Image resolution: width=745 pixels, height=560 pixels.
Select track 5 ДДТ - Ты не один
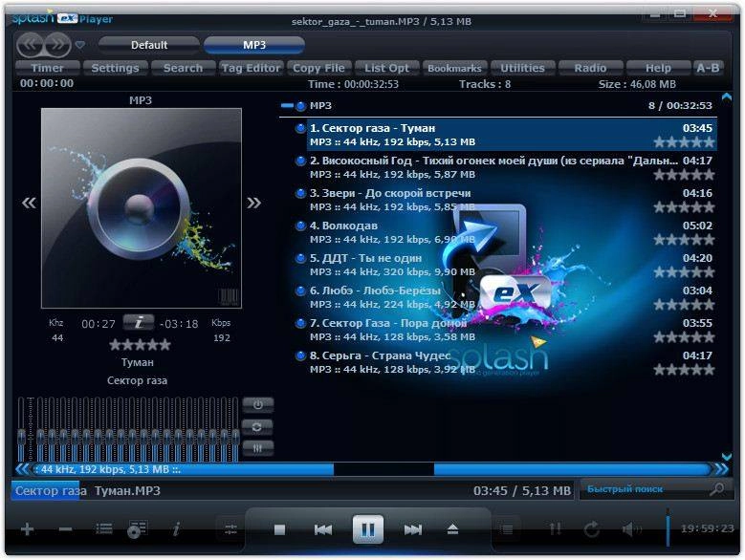(512, 265)
